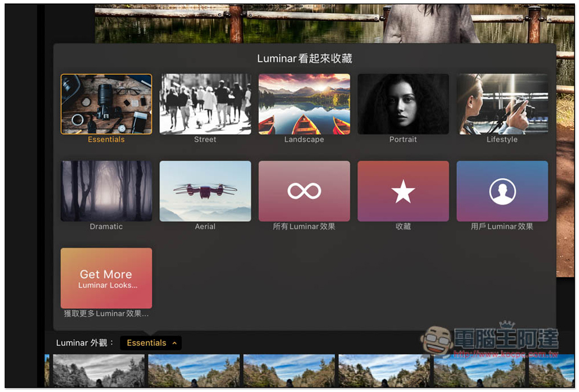Choose the Landscape looks collection
This screenshot has width=579, height=392.
pyautogui.click(x=305, y=104)
